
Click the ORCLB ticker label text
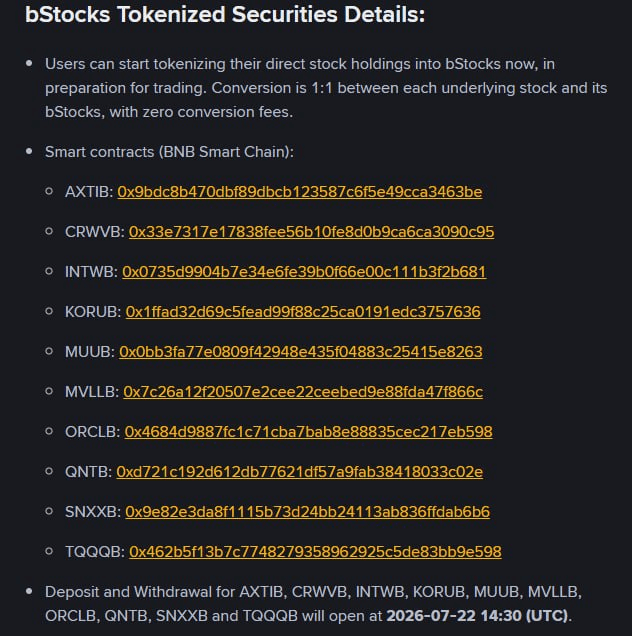92,432
